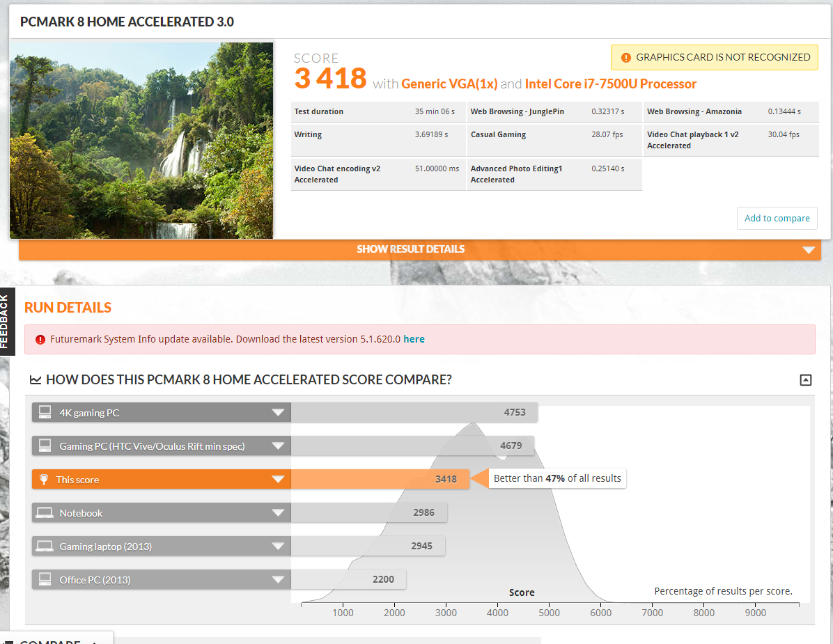Click the Writing result 3.69189 s
The width and height of the screenshot is (833, 644).
click(431, 134)
